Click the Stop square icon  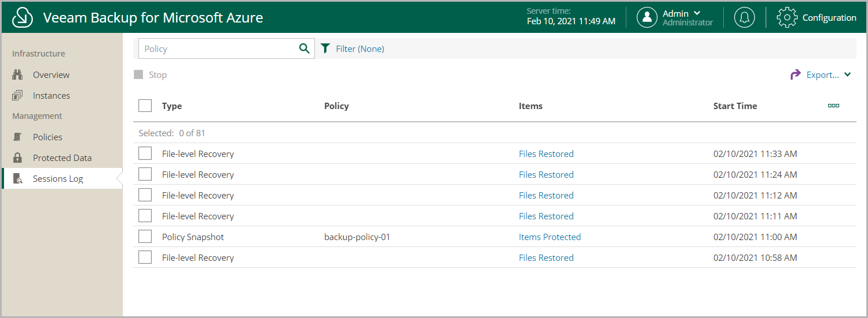[x=138, y=75]
